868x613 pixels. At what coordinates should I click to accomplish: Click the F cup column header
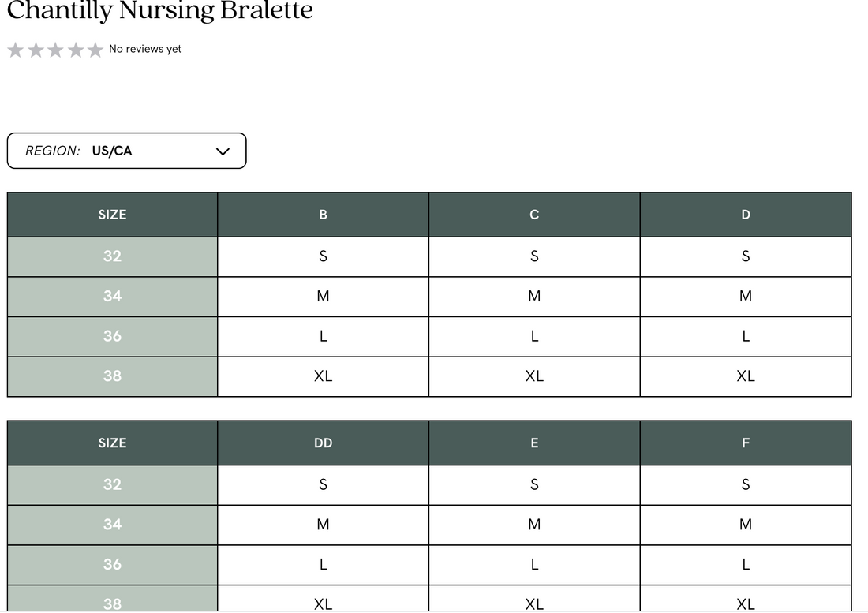[x=746, y=443]
